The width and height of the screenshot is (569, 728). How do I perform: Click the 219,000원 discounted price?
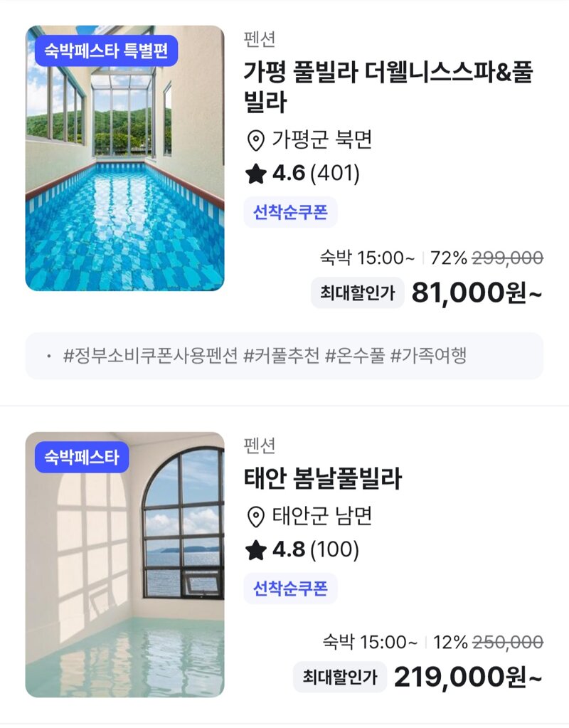[x=468, y=677]
